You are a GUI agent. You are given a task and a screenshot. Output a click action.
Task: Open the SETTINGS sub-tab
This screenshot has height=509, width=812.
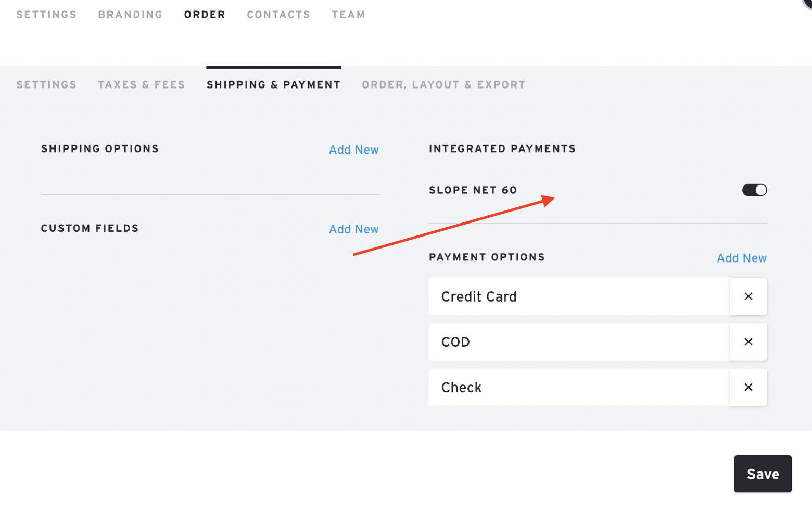(x=46, y=84)
